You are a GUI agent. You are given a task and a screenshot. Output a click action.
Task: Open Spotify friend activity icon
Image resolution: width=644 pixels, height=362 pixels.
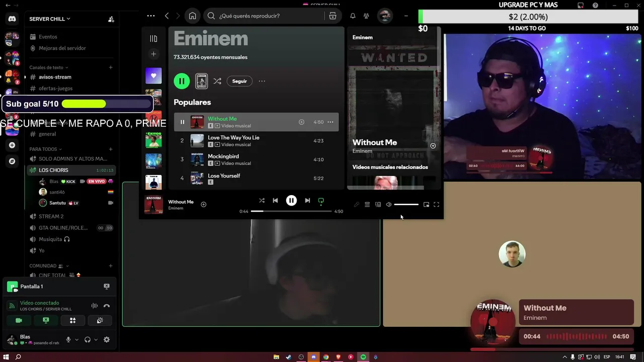coord(366,16)
